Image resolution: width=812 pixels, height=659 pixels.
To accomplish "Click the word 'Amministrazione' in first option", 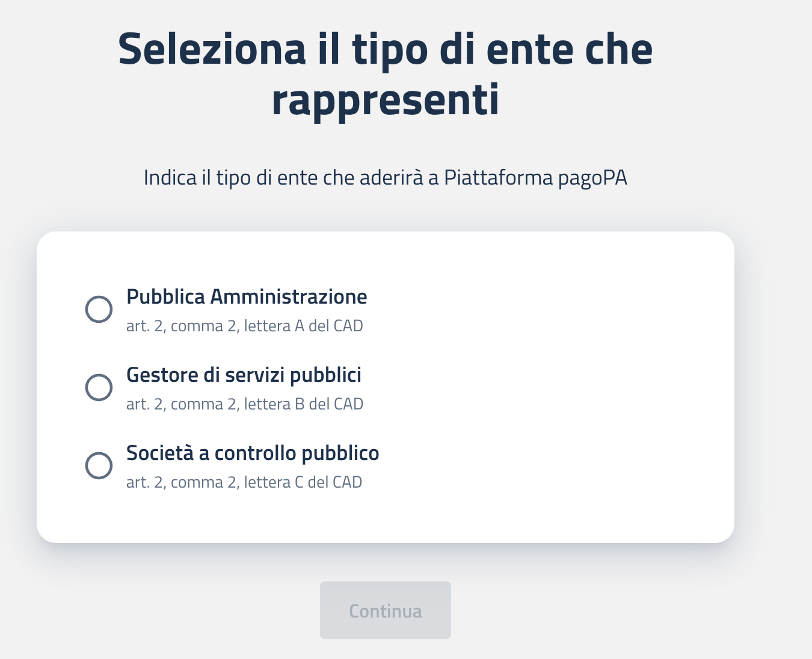I will [289, 296].
